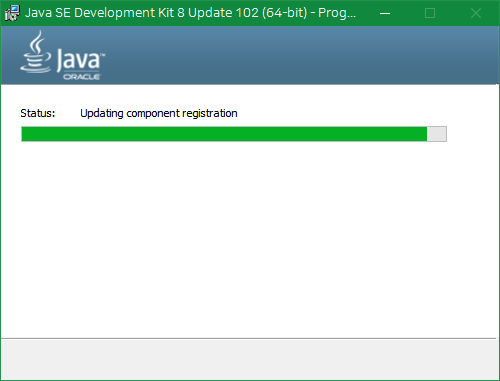Click the Java Oracle logo in the banner

[62, 56]
